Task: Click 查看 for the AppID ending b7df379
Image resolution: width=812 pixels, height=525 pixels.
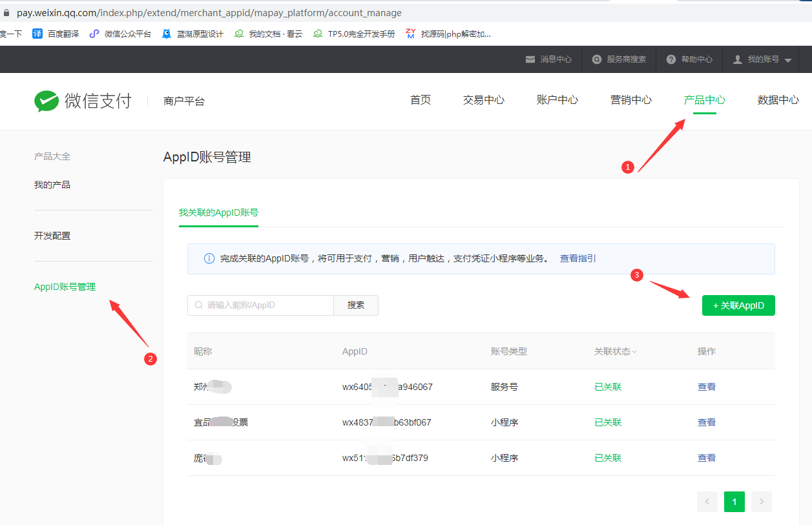Action: coord(707,458)
